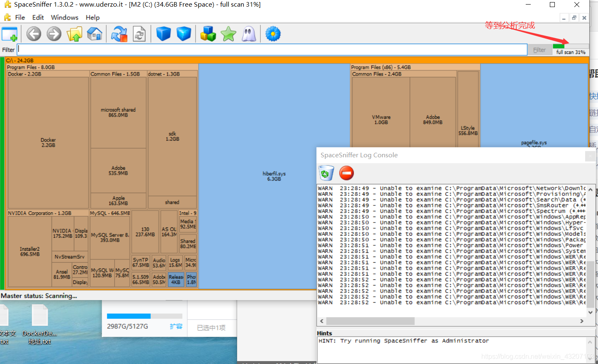Click the scan progress bar
Image resolution: width=598 pixels, height=364 pixels.
tap(571, 46)
